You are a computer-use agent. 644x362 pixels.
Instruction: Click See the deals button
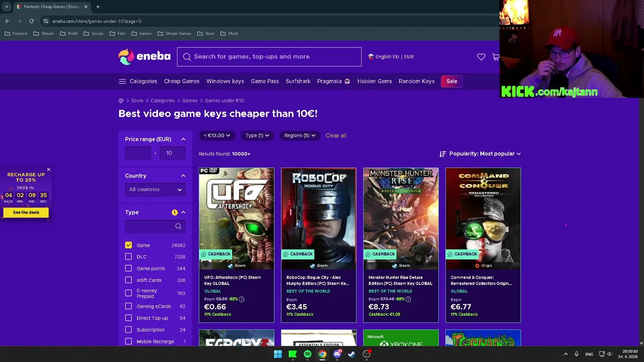pyautogui.click(x=26, y=213)
